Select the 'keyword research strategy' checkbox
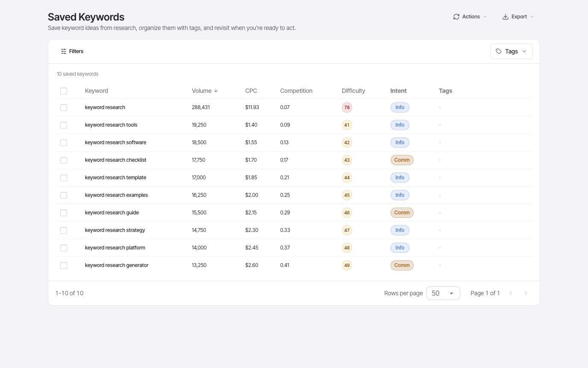This screenshot has width=588, height=368. pos(64,230)
